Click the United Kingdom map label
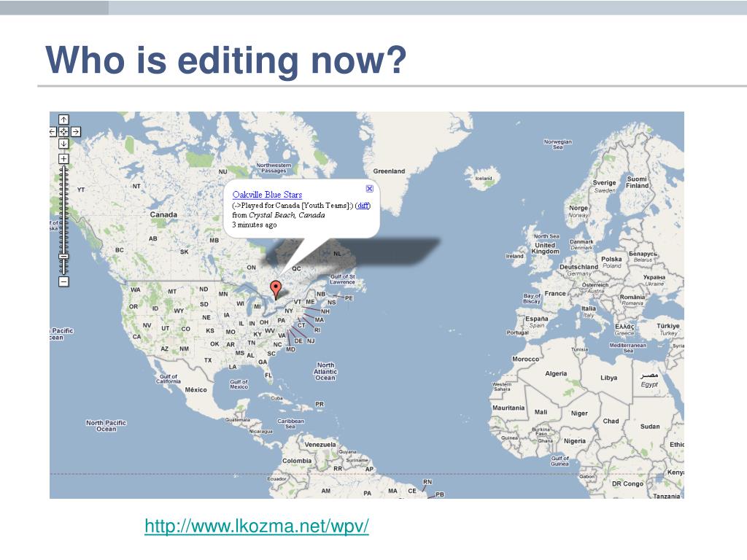 coord(545,248)
